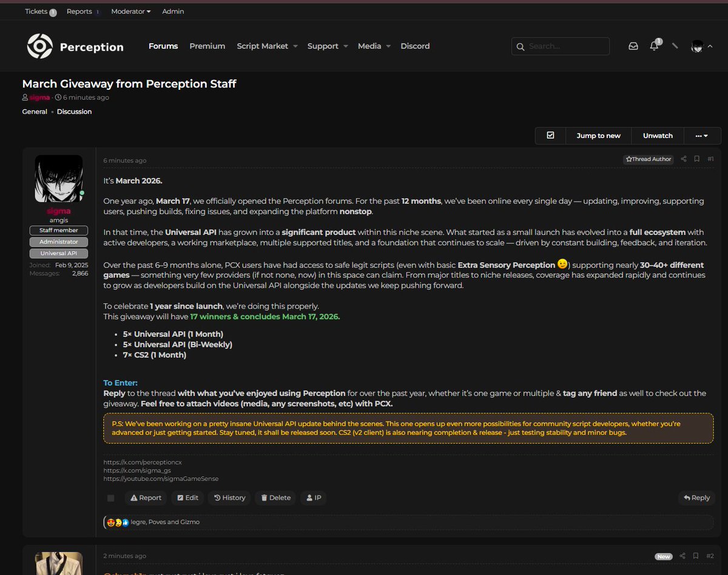Screen dimensions: 728x575
Task: Open the Media nav item
Action: 369,46
